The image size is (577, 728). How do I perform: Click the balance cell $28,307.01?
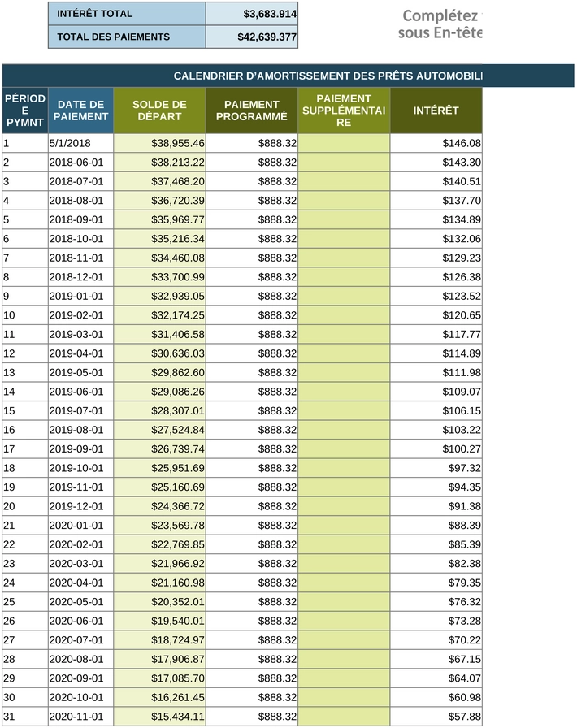pos(159,410)
